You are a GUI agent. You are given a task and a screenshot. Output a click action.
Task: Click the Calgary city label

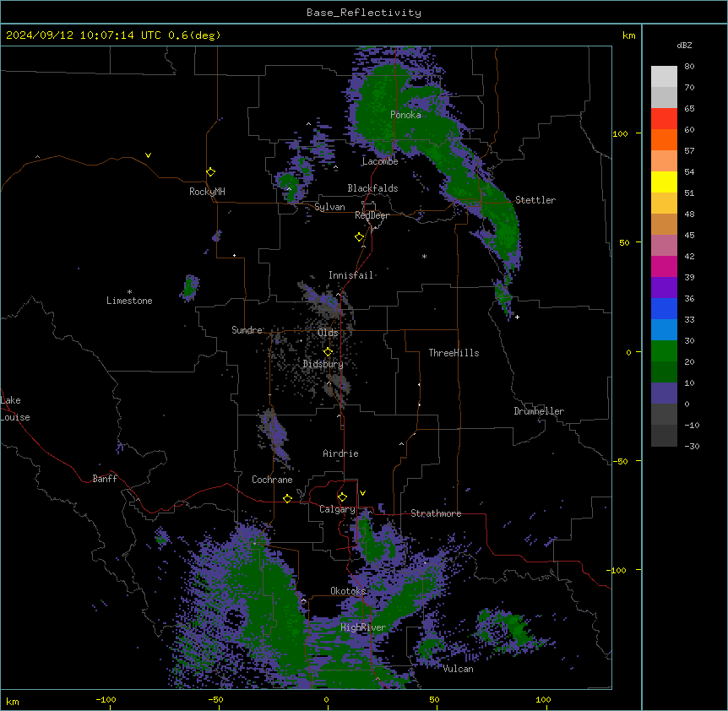click(x=338, y=509)
